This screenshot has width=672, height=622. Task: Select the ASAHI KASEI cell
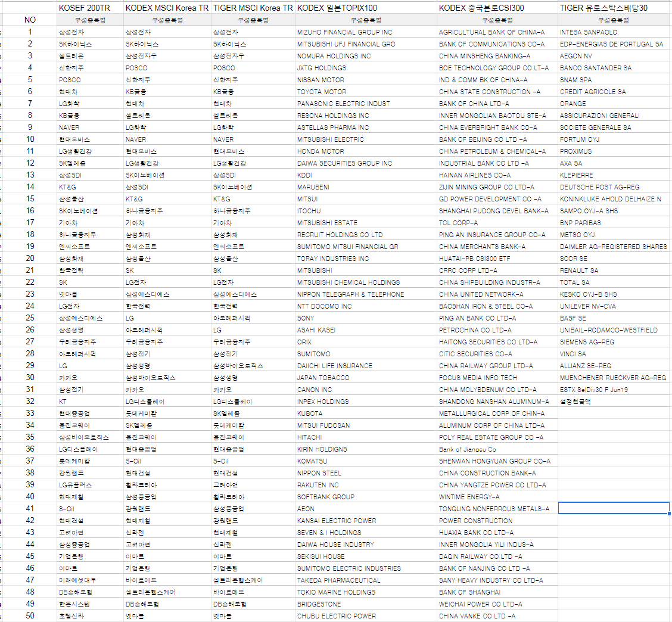click(x=366, y=329)
